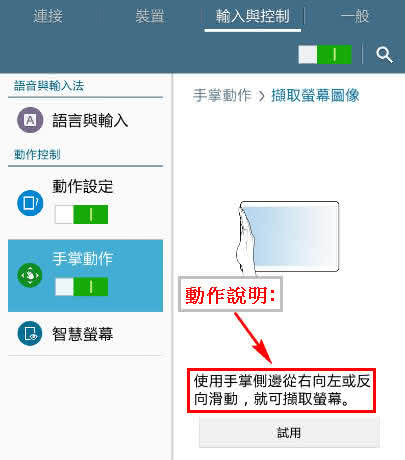405x460 pixels.
Task: Click the breadcrumb chevron arrow
Action: [x=262, y=96]
